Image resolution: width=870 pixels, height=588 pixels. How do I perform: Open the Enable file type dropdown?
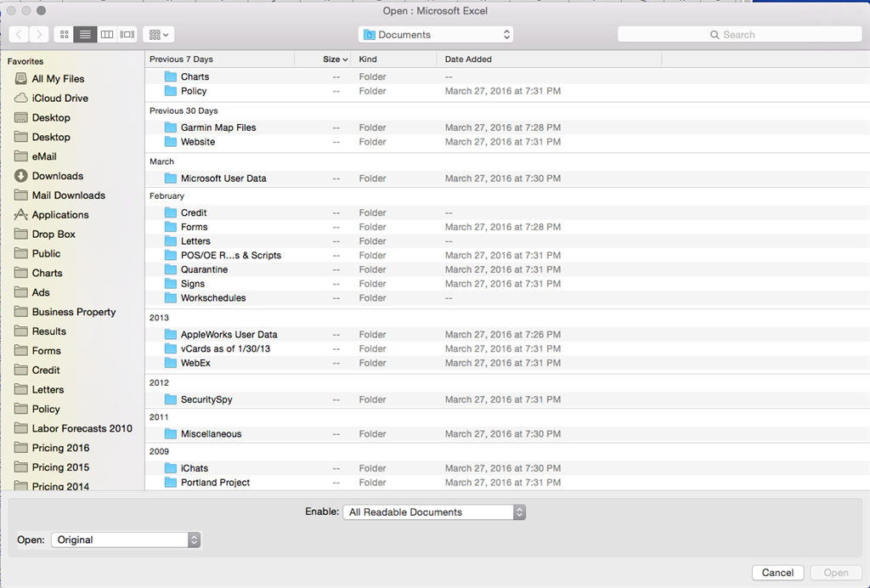434,512
